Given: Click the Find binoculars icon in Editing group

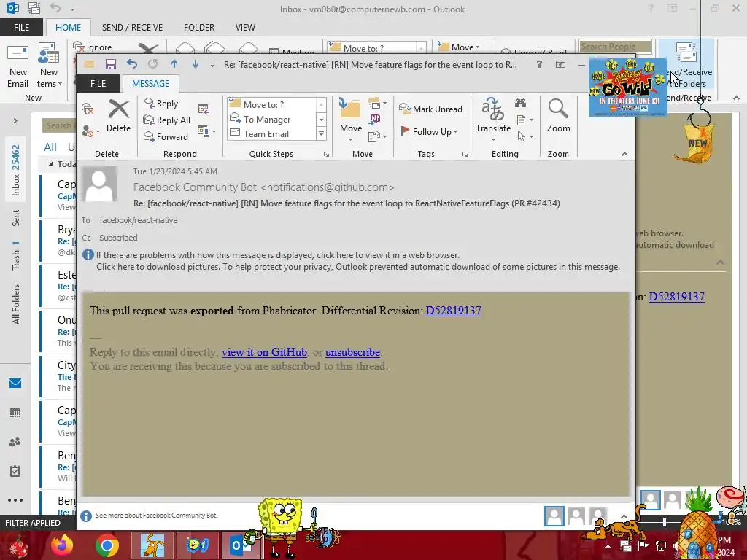Looking at the screenshot, I should (x=520, y=102).
